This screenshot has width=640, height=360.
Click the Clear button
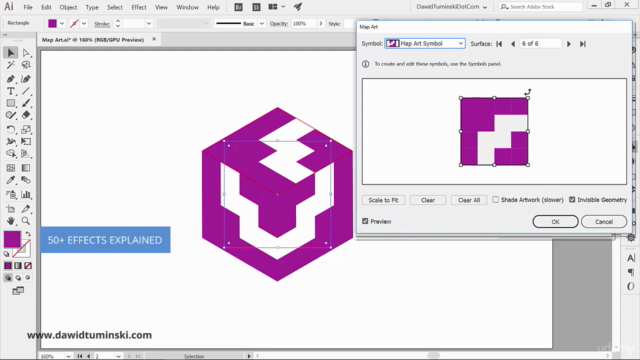point(428,200)
